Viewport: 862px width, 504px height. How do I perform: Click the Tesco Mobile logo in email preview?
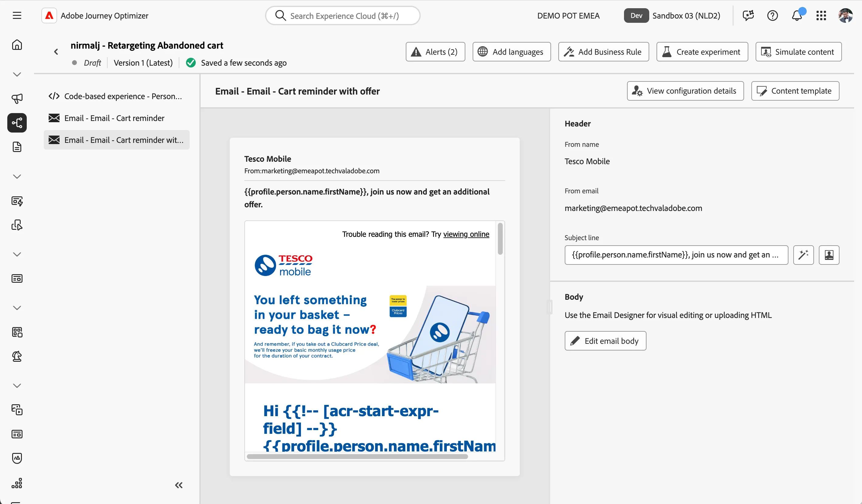click(284, 265)
